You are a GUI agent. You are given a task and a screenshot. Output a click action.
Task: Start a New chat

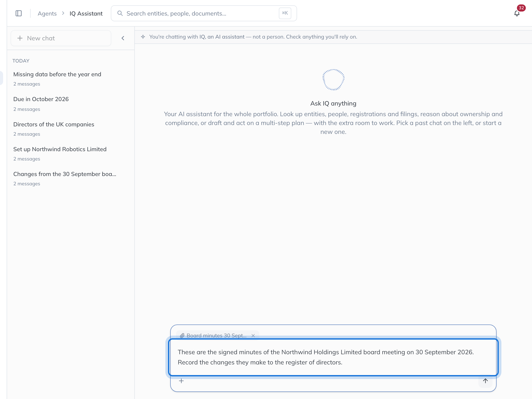(x=61, y=38)
